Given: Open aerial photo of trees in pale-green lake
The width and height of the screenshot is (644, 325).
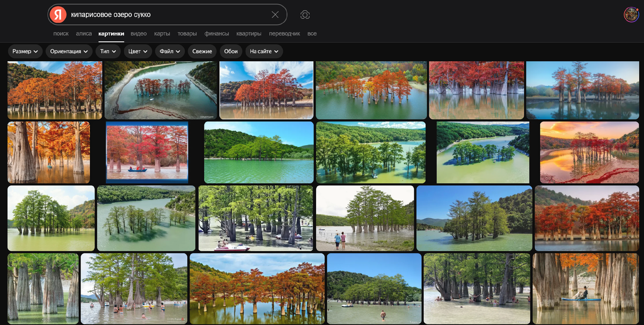Looking at the screenshot, I should tap(147, 219).
